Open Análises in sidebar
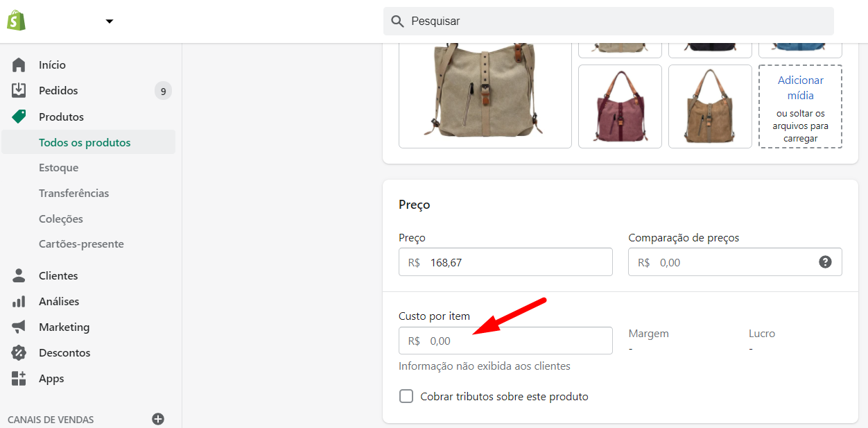868x428 pixels. point(59,302)
